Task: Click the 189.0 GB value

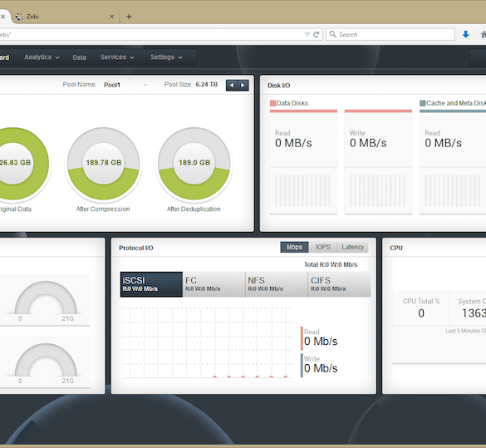Action: click(x=194, y=162)
